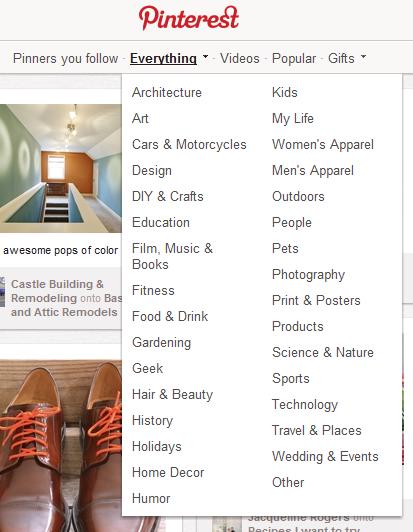Choose the Hair & Beauty category
Image resolution: width=413 pixels, height=532 pixels.
pos(172,394)
